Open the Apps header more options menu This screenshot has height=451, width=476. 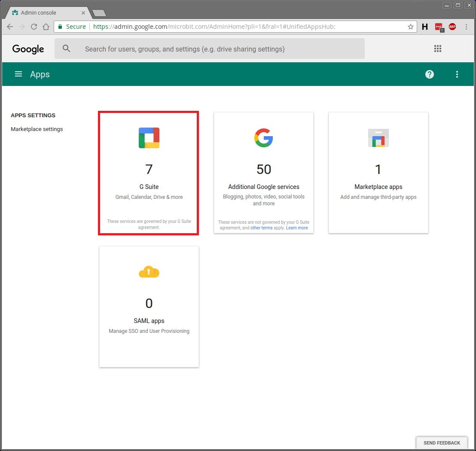(457, 74)
